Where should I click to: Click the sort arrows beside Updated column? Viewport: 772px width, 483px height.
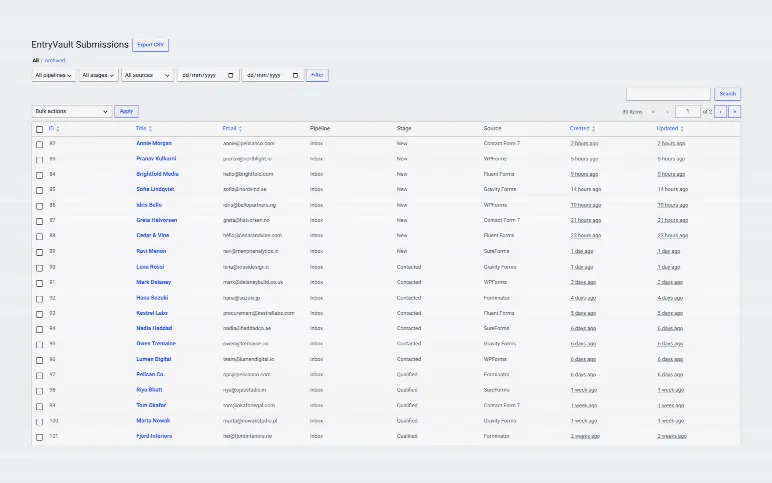click(682, 129)
